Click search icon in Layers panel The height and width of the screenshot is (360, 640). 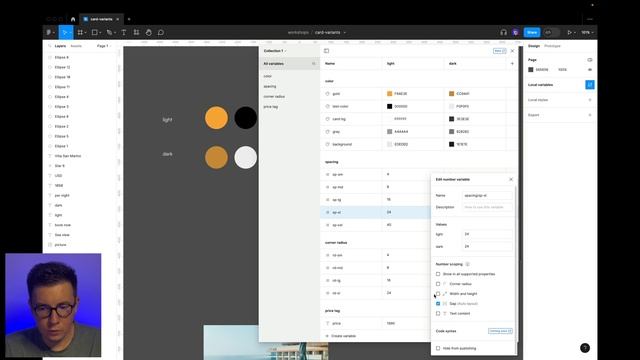click(x=50, y=46)
